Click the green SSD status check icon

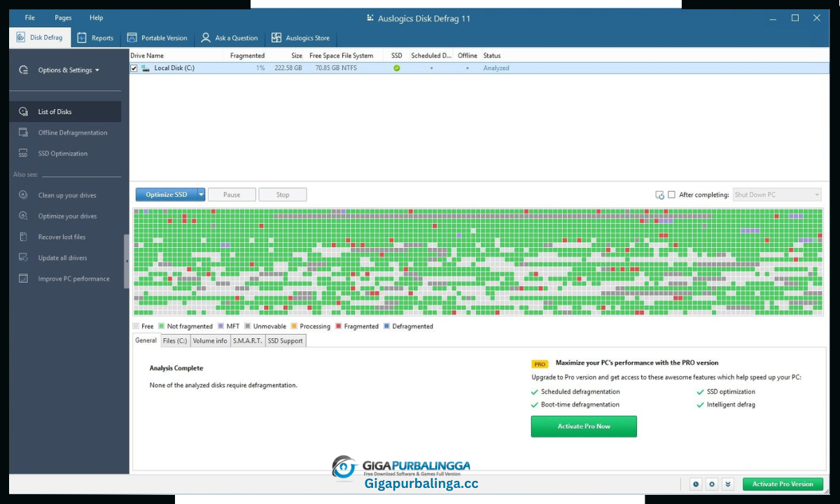(x=397, y=68)
